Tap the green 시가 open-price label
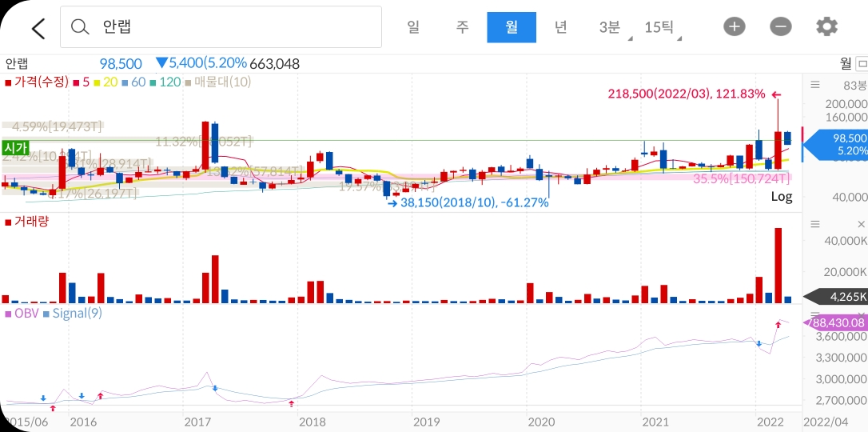 15,148
